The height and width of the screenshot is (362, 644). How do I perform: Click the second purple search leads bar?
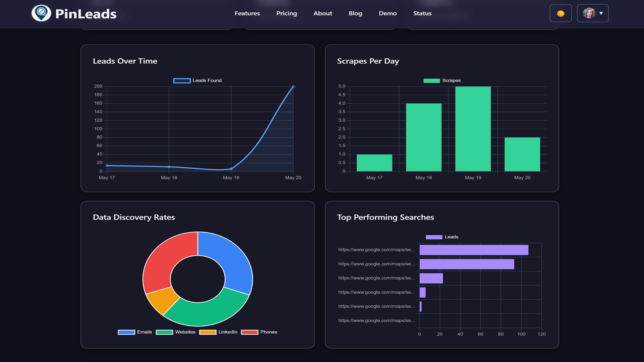(x=467, y=264)
